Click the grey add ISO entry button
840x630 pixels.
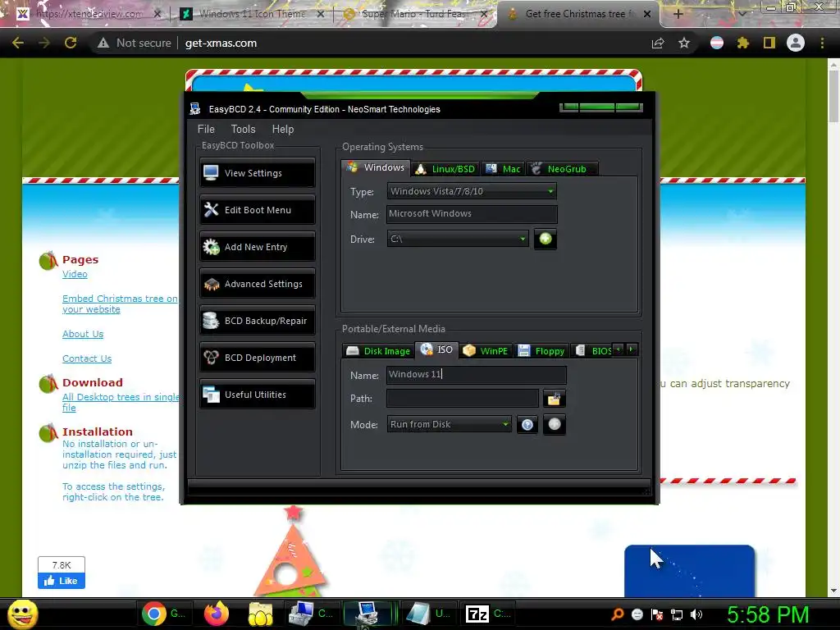[555, 424]
